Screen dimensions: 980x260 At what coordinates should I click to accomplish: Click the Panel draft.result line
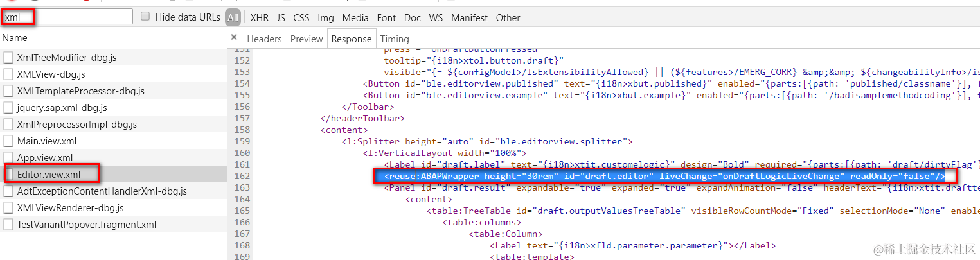point(682,187)
